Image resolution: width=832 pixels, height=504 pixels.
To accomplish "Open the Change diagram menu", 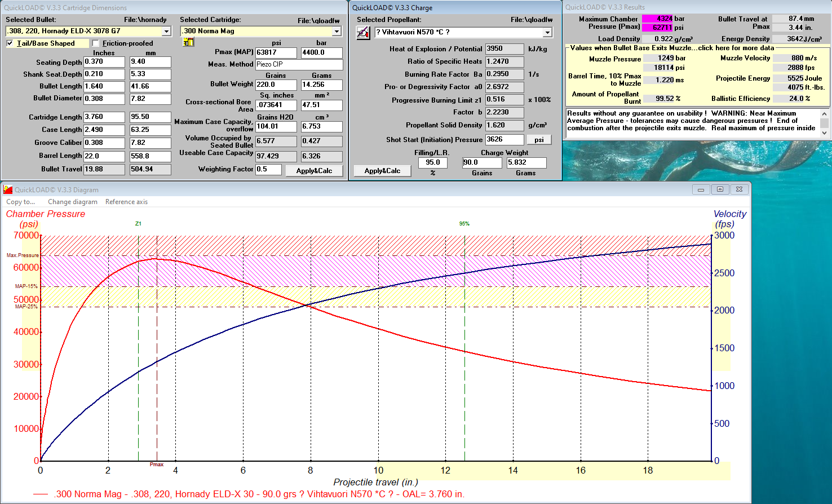I will coord(73,202).
